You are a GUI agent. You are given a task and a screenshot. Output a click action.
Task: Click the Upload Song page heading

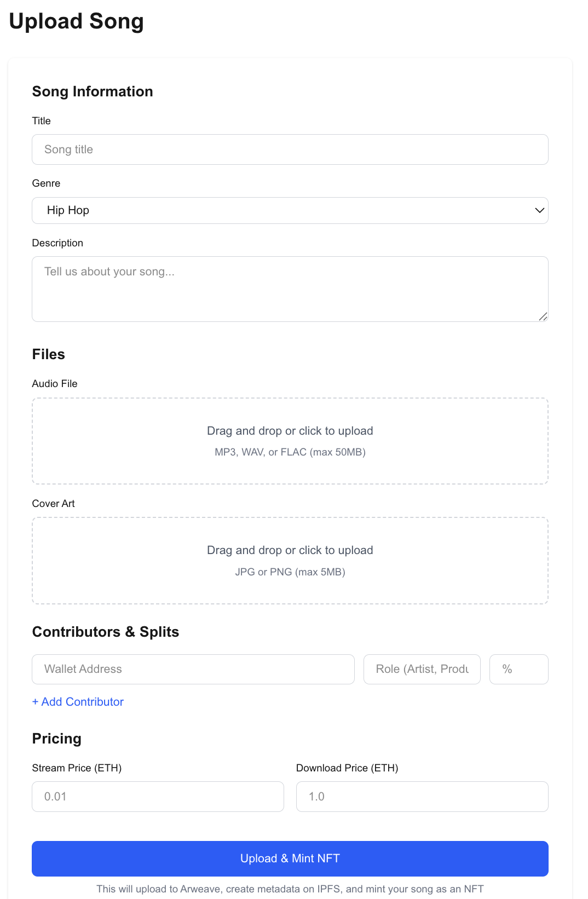point(76,21)
